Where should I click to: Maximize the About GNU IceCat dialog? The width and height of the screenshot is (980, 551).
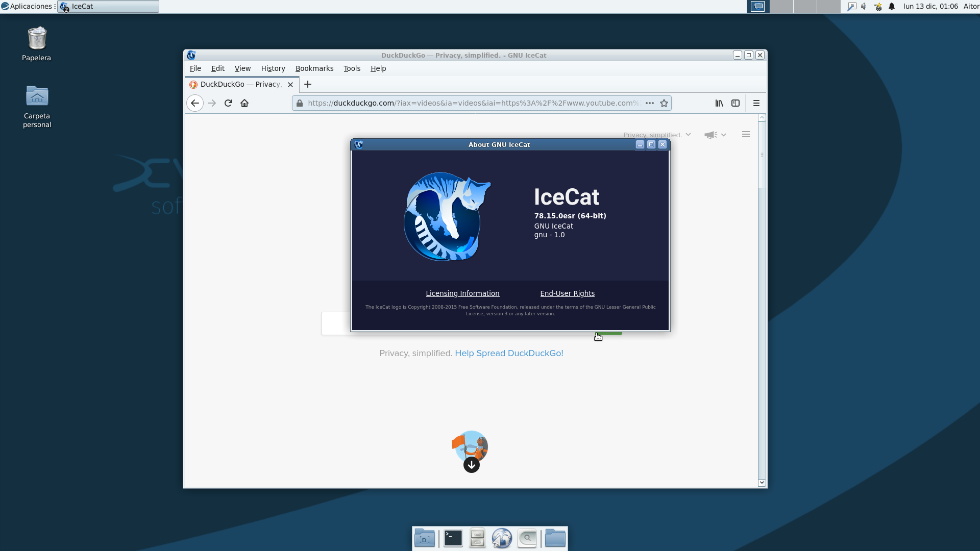click(x=651, y=144)
